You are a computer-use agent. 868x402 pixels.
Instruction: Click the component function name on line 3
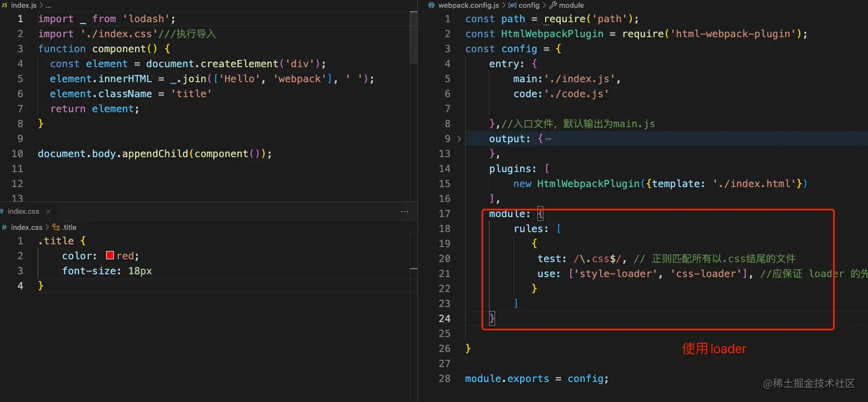[119, 49]
